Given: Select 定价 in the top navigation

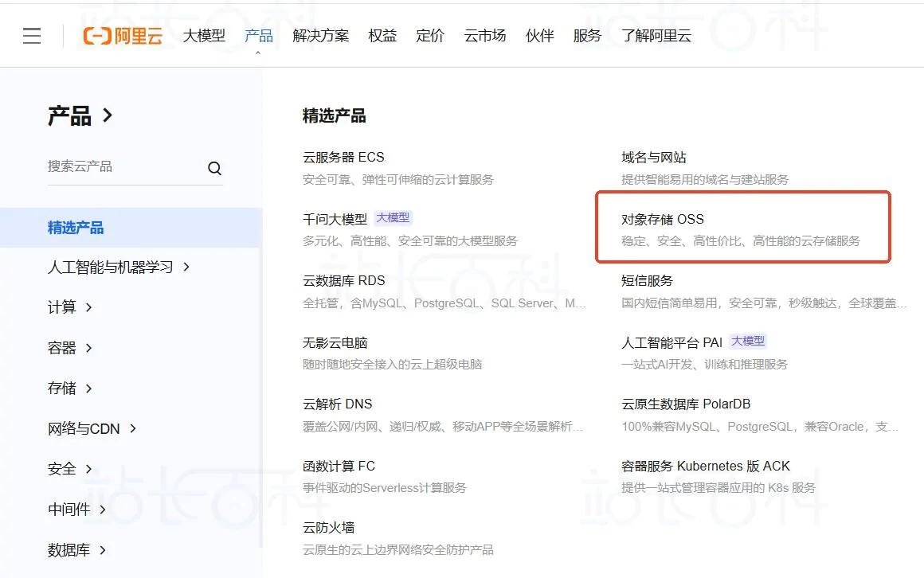Looking at the screenshot, I should tap(430, 35).
